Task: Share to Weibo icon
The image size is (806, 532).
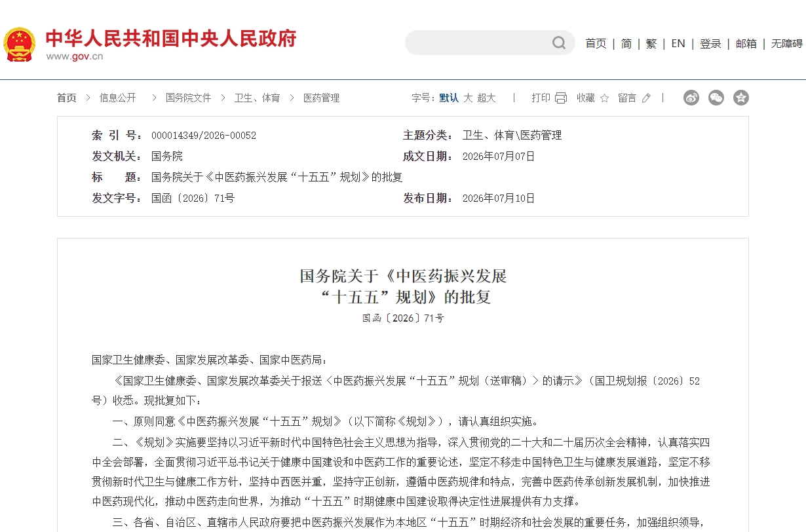Action: tap(691, 98)
